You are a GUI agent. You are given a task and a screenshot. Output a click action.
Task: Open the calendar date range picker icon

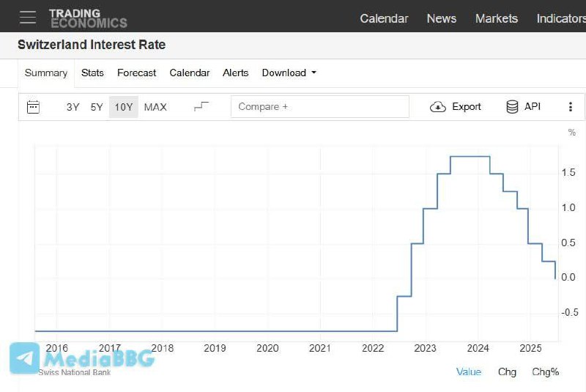click(33, 107)
